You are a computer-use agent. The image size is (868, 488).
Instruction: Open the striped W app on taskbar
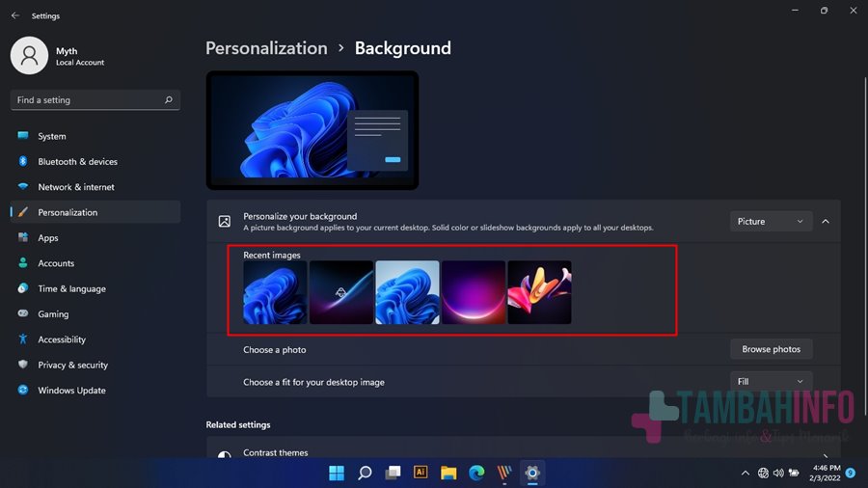(x=504, y=473)
